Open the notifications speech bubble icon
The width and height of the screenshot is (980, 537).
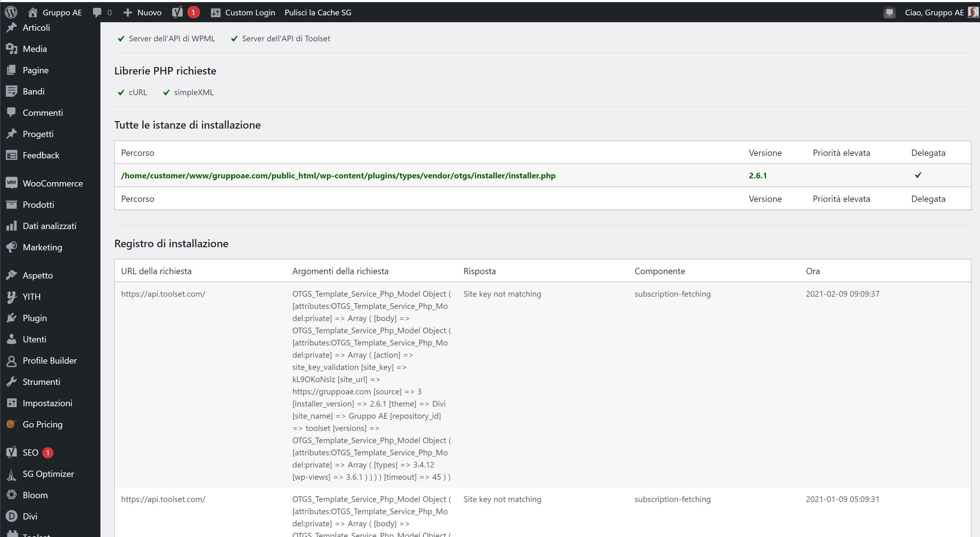click(889, 13)
